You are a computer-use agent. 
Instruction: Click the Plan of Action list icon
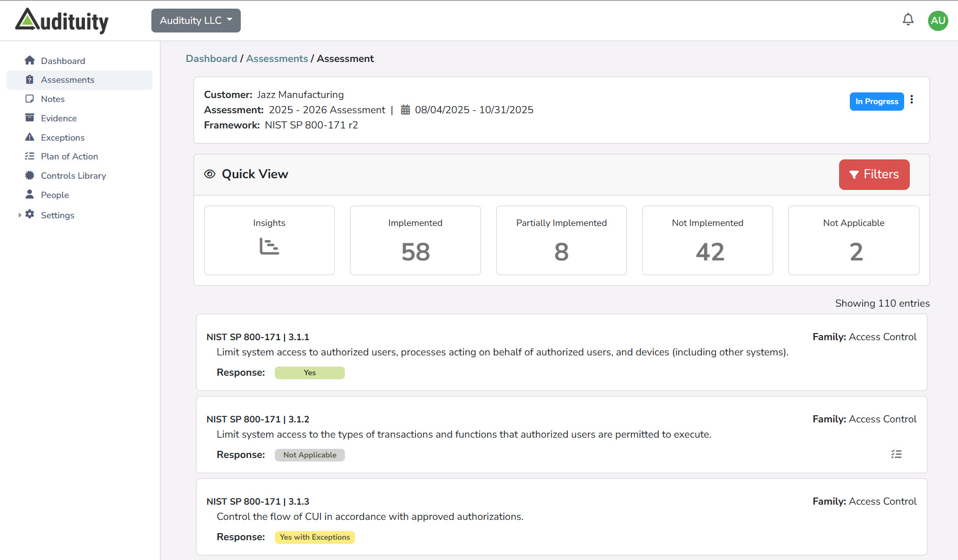coord(30,156)
